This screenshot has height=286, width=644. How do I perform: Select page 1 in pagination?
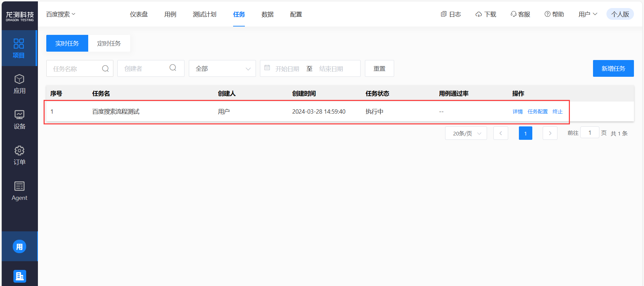[x=526, y=133]
